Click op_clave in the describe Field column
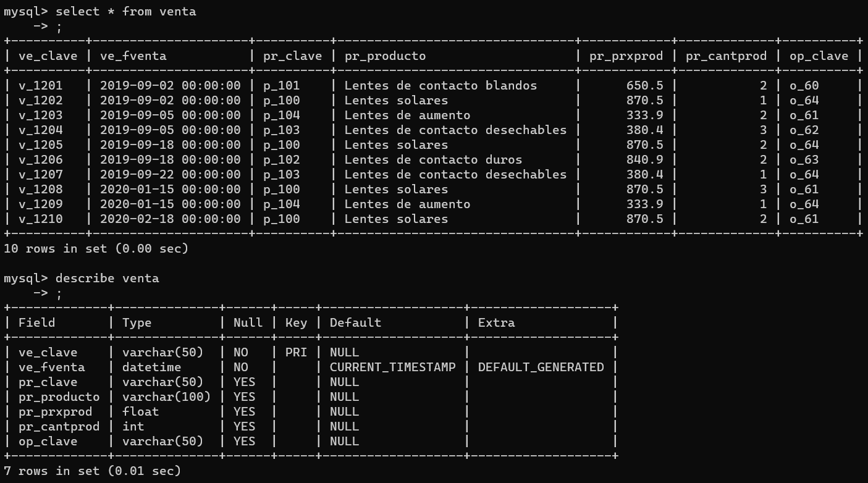The image size is (868, 483). pyautogui.click(x=48, y=442)
